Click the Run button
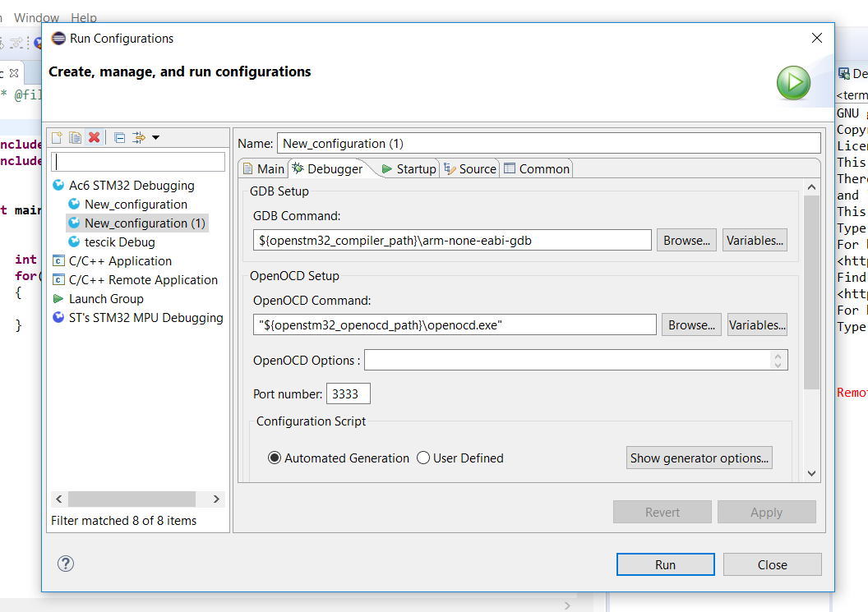This screenshot has width=868, height=612. pos(666,564)
